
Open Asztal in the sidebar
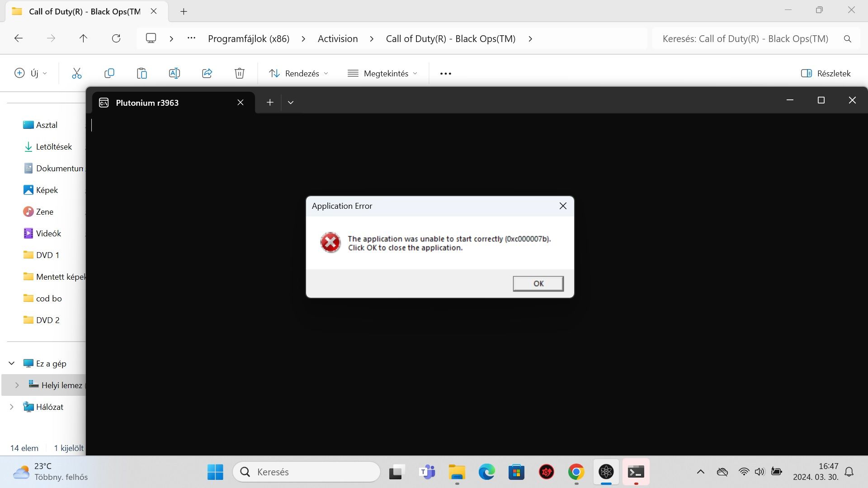(x=47, y=125)
